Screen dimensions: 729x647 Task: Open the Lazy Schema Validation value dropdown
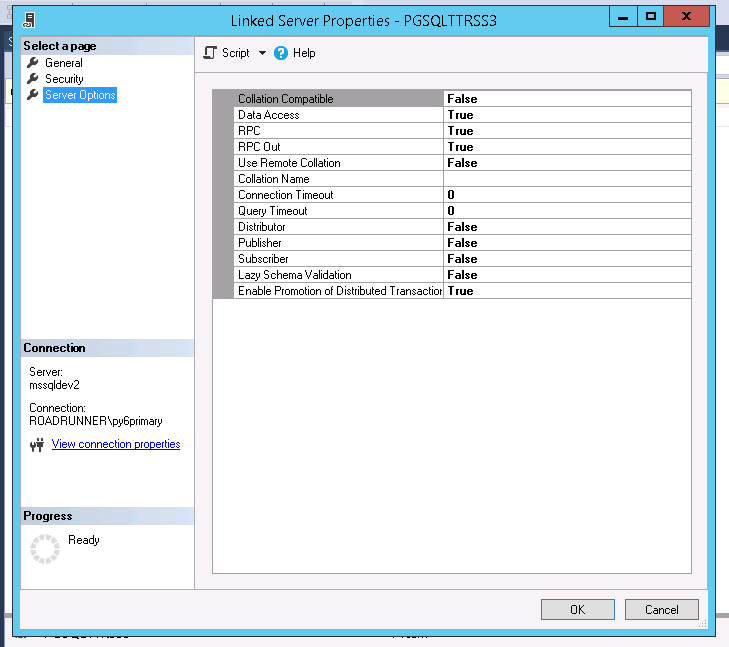point(567,275)
